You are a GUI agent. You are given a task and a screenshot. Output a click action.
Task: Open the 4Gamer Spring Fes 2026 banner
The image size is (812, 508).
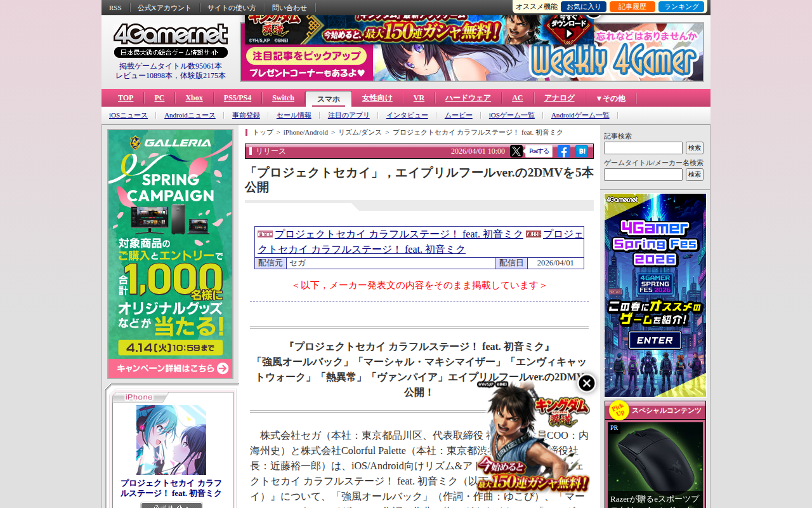point(655,295)
